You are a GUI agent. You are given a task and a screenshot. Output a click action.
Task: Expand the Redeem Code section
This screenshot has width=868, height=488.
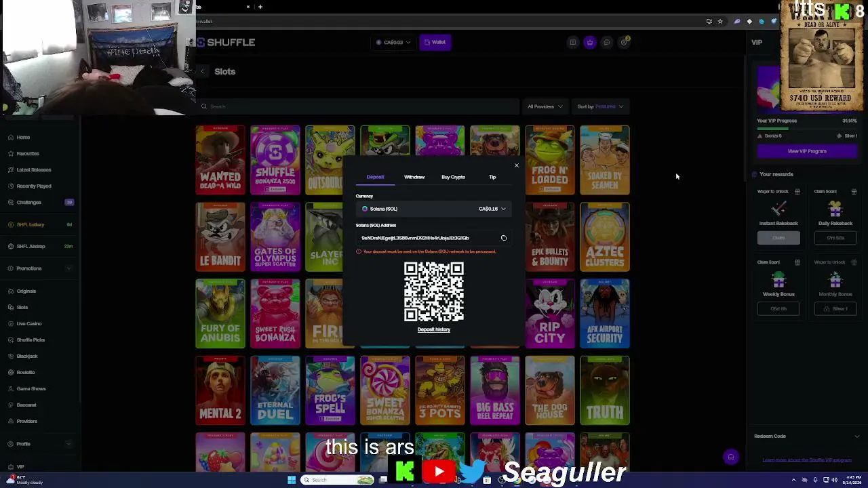tap(807, 436)
